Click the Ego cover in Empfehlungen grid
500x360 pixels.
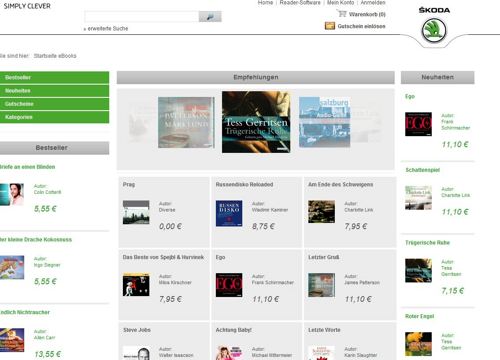[229, 285]
